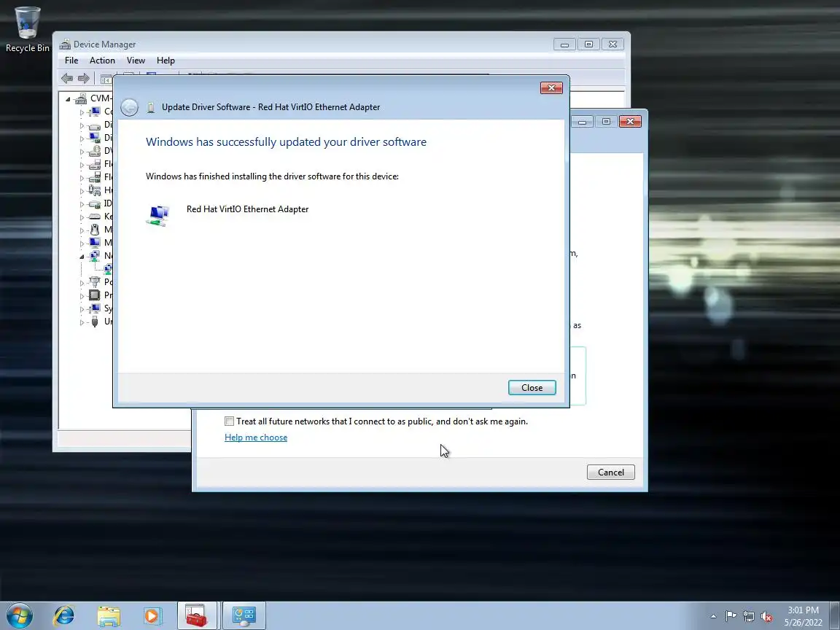Open Windows Media Player from the taskbar
The image size is (840, 630).
(152, 615)
